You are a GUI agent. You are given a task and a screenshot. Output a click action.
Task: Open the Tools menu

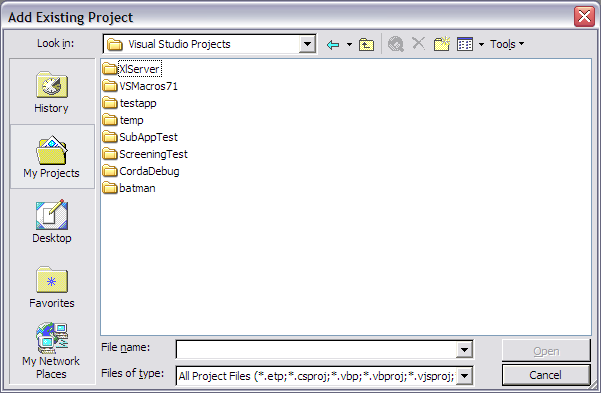click(507, 44)
